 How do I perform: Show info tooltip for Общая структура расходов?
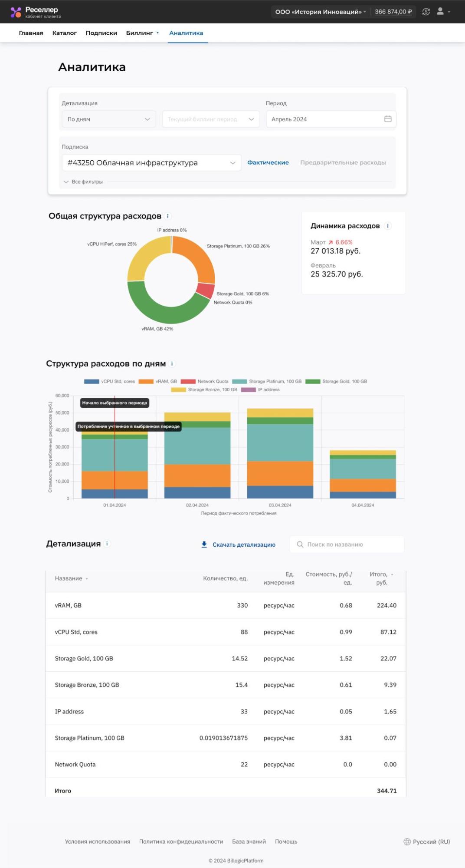tap(168, 216)
